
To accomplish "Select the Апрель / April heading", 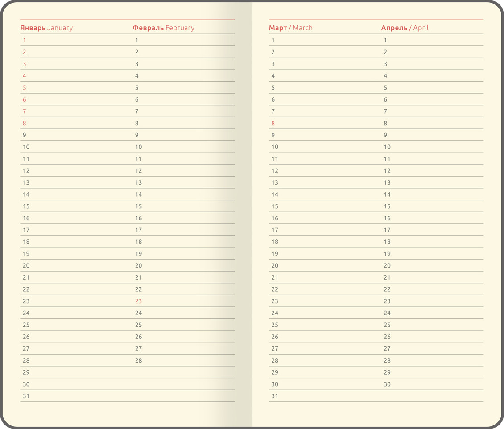I will click(405, 28).
